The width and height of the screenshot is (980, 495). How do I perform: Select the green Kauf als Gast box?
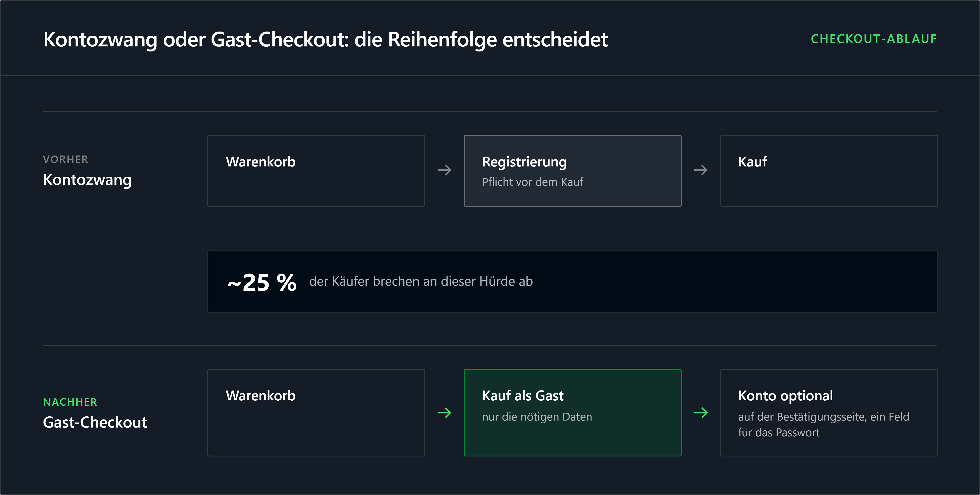click(572, 412)
